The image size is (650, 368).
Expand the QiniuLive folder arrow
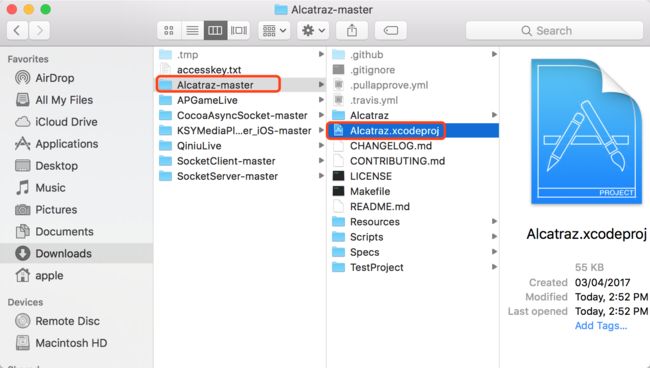pyautogui.click(x=321, y=145)
